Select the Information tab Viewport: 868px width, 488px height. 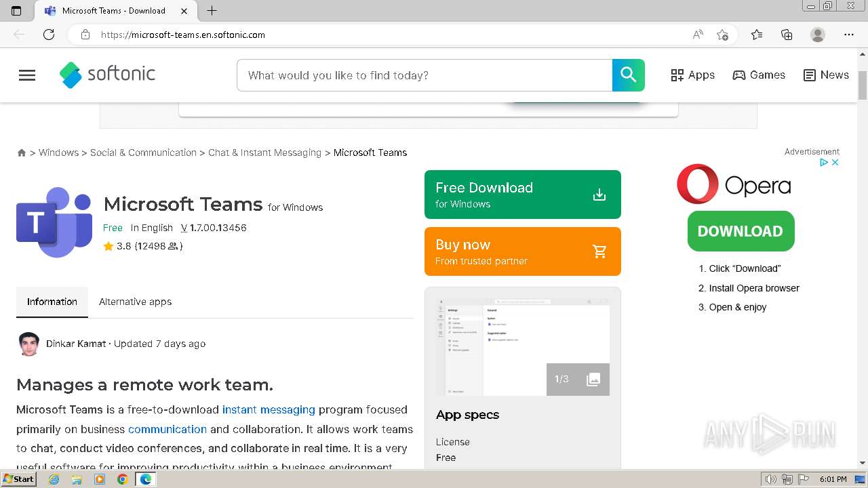pyautogui.click(x=52, y=302)
